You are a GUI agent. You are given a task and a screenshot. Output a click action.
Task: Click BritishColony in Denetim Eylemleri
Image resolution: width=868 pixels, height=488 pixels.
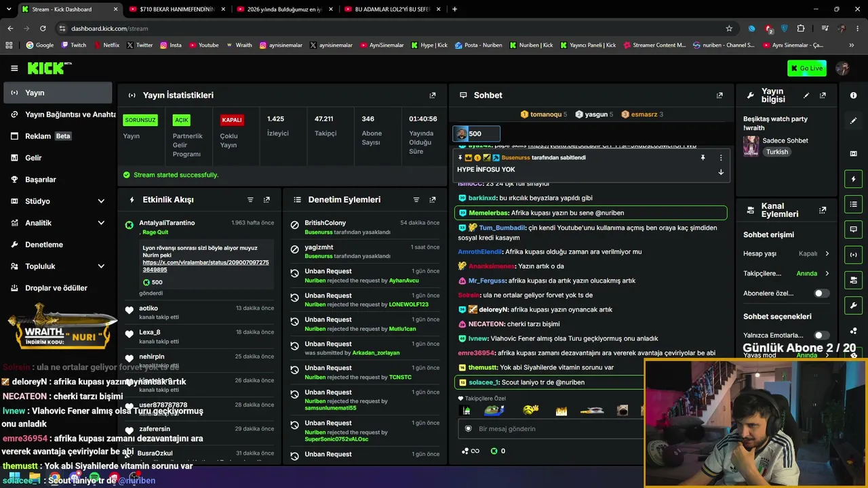pyautogui.click(x=325, y=223)
